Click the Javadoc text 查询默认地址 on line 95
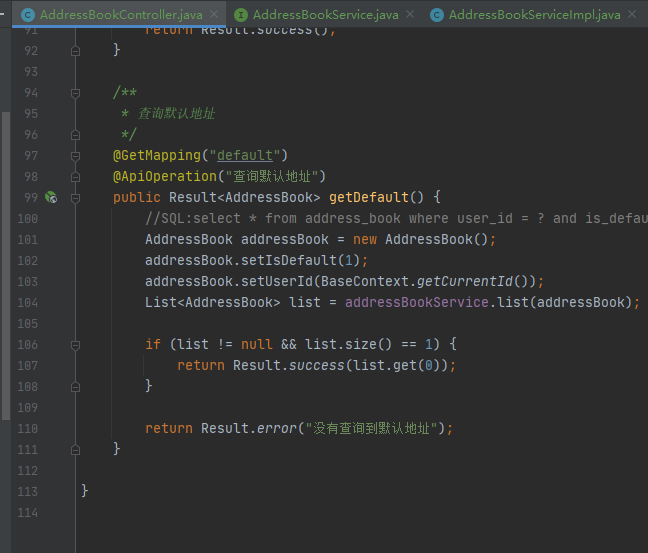The height and width of the screenshot is (553, 648). (x=176, y=113)
